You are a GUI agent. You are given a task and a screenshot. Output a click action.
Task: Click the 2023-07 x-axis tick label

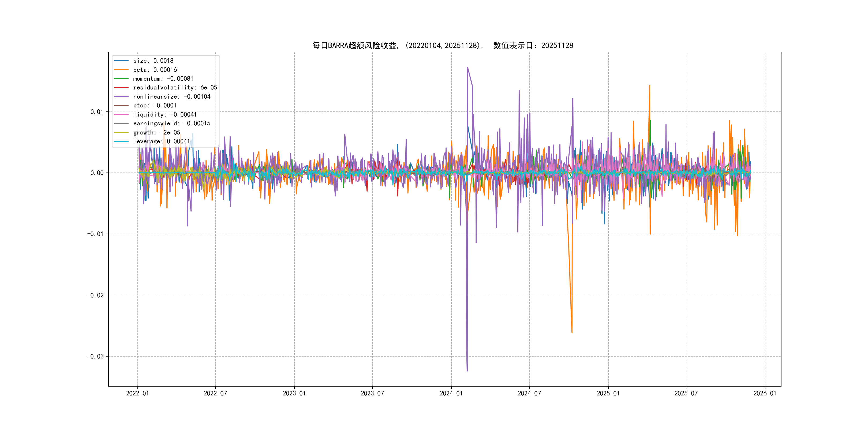tap(372, 393)
